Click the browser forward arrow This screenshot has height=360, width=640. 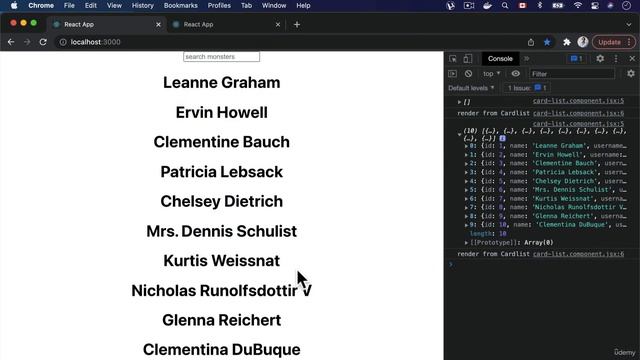tap(27, 42)
